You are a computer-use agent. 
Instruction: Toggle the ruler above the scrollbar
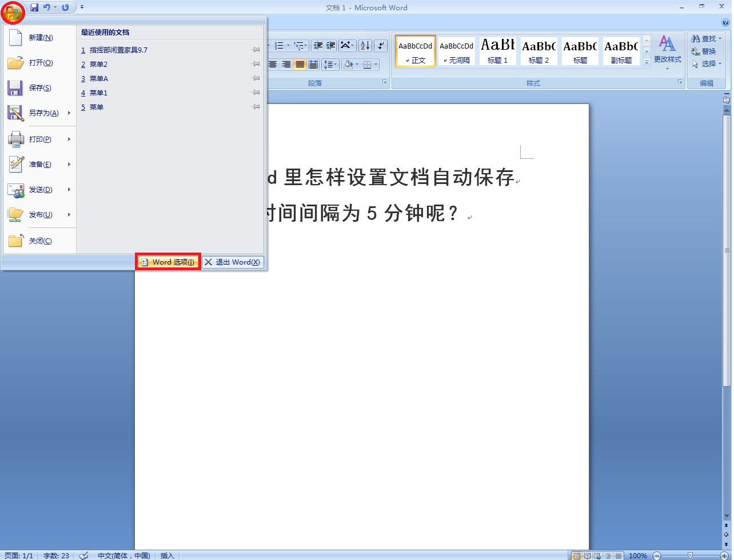(727, 99)
